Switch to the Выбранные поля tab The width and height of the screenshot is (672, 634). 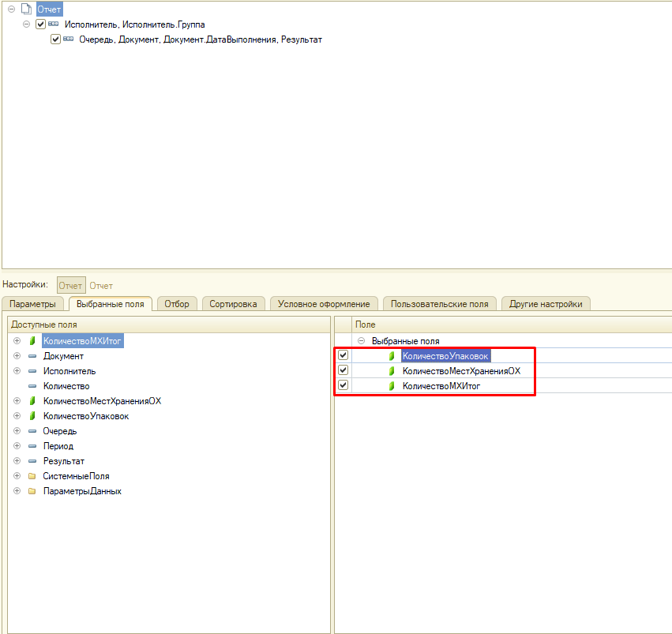[110, 304]
